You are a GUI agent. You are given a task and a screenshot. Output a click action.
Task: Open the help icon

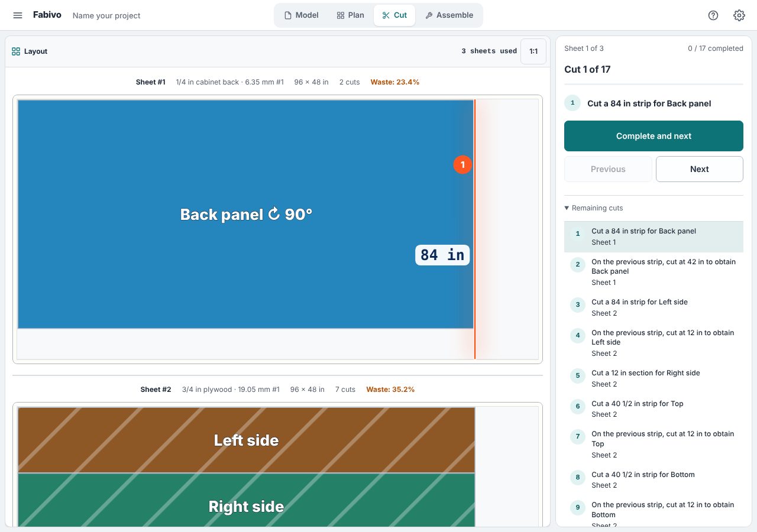(x=713, y=15)
